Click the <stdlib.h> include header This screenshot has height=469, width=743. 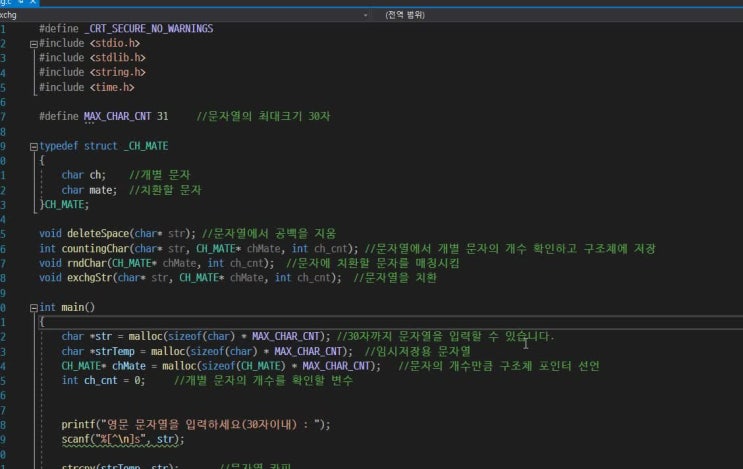118,58
